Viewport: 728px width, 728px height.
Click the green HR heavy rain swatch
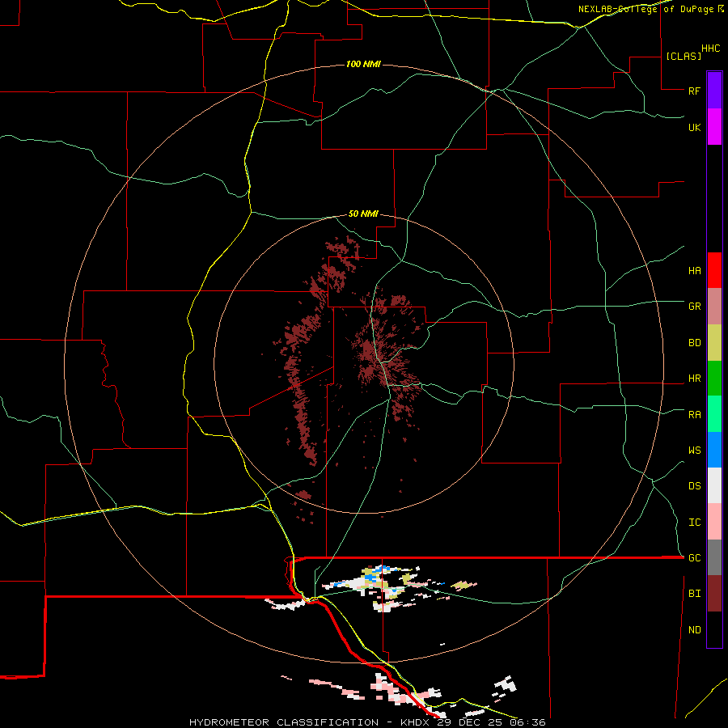[714, 379]
